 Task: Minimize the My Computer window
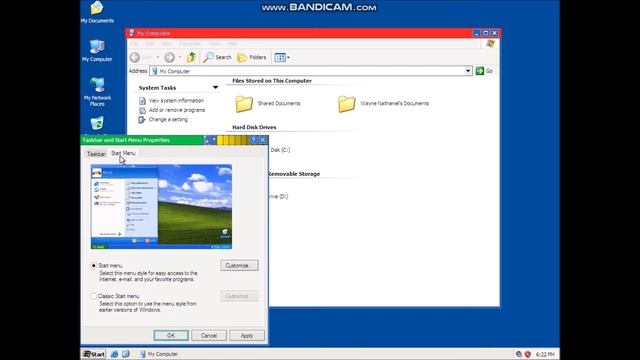point(476,33)
